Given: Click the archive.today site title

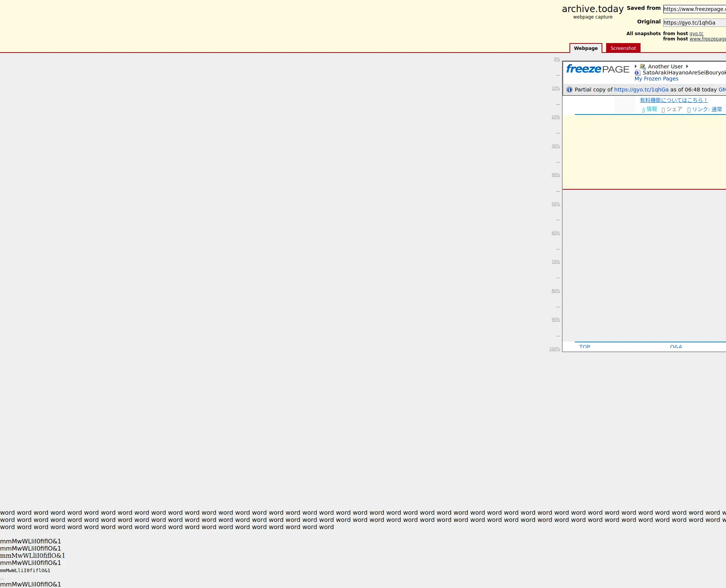Looking at the screenshot, I should pos(592,9).
